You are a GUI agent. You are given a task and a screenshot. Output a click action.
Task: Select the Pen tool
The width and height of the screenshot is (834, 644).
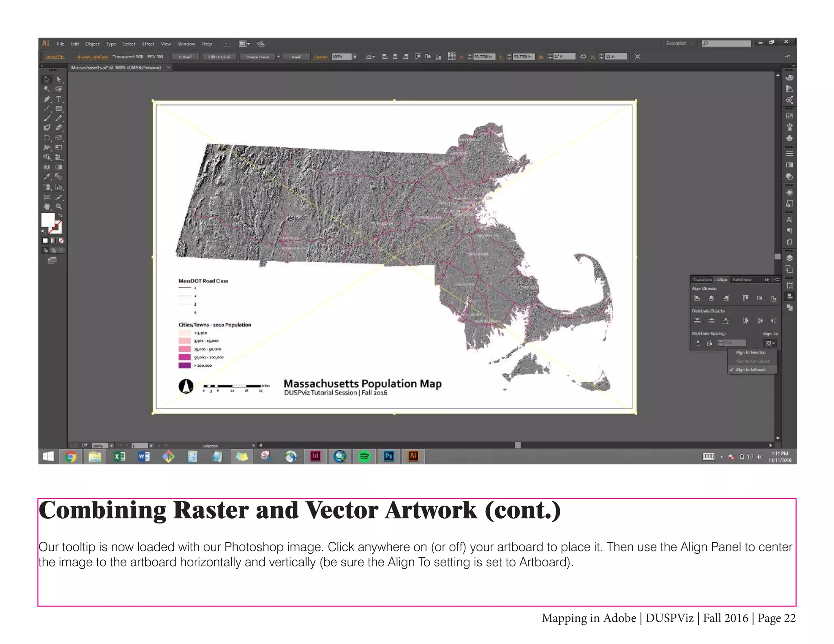(x=47, y=99)
